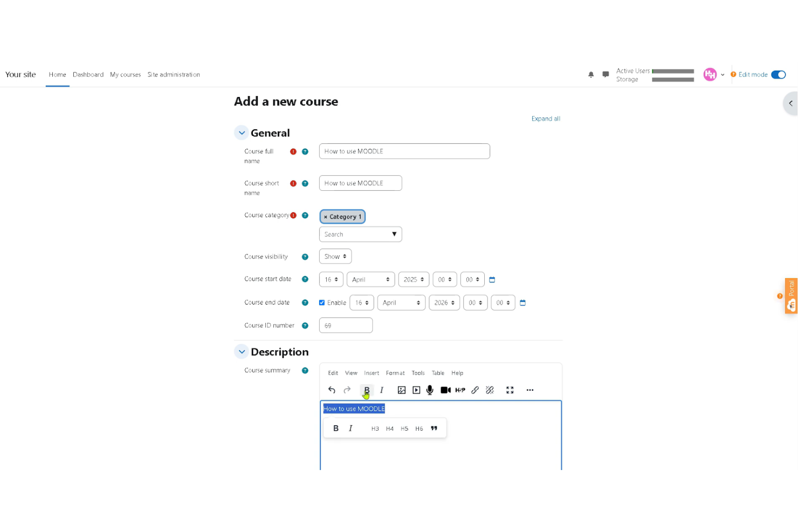The height and width of the screenshot is (532, 798).
Task: Collapse the General section
Action: point(242,133)
